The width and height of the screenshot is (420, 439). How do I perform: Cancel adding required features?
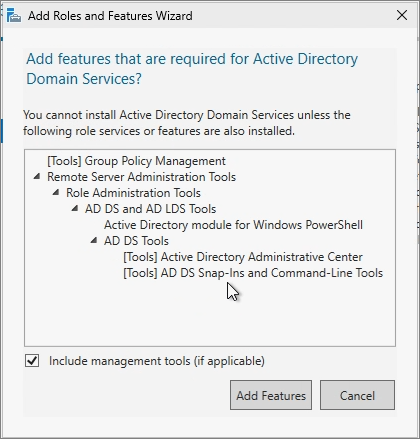357,395
